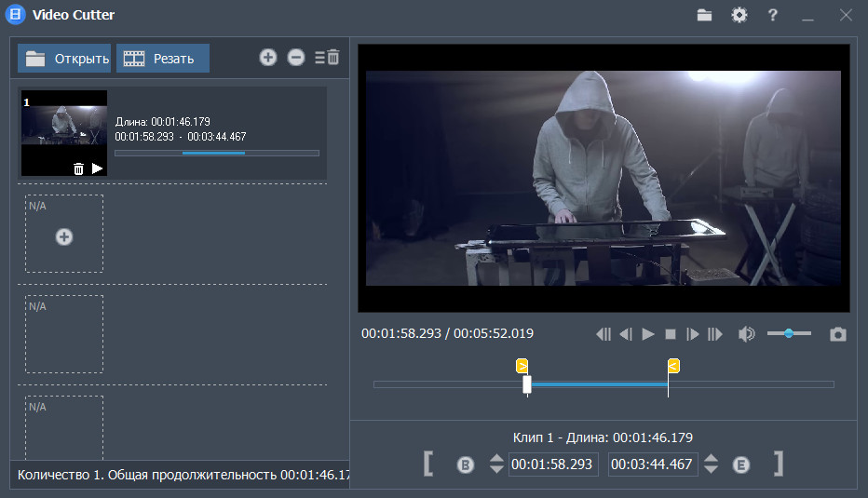Open the output folder icon in the title bar

pos(704,15)
